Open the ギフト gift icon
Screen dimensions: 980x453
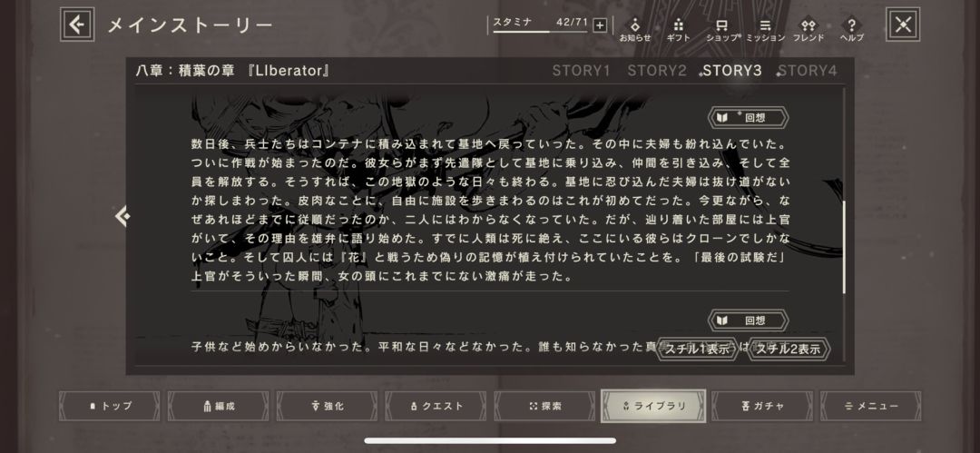[x=678, y=29]
